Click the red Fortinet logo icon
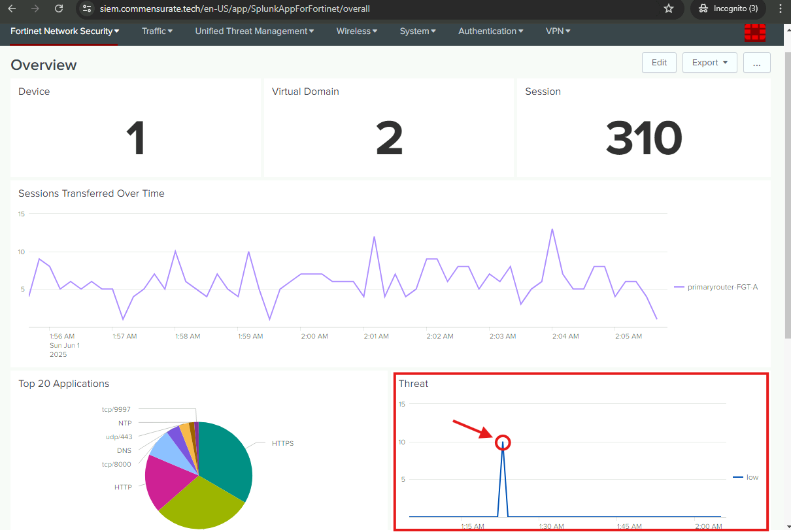This screenshot has height=532, width=791. pyautogui.click(x=755, y=32)
